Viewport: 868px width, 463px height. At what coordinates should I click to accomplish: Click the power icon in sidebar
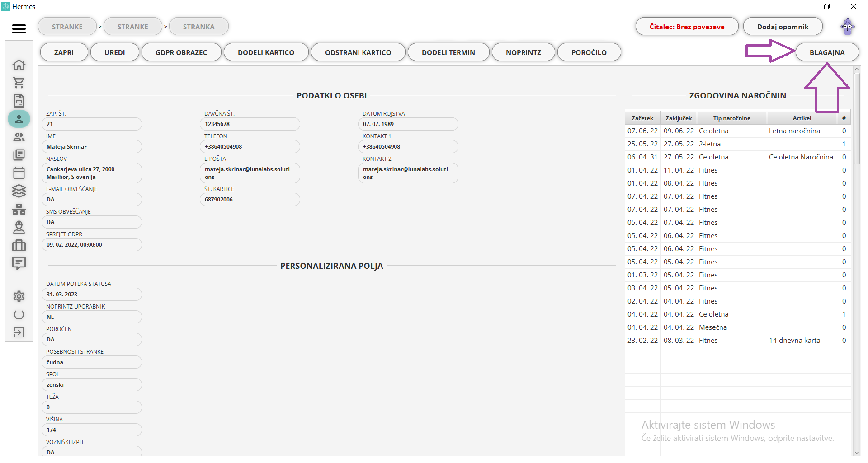pyautogui.click(x=19, y=314)
